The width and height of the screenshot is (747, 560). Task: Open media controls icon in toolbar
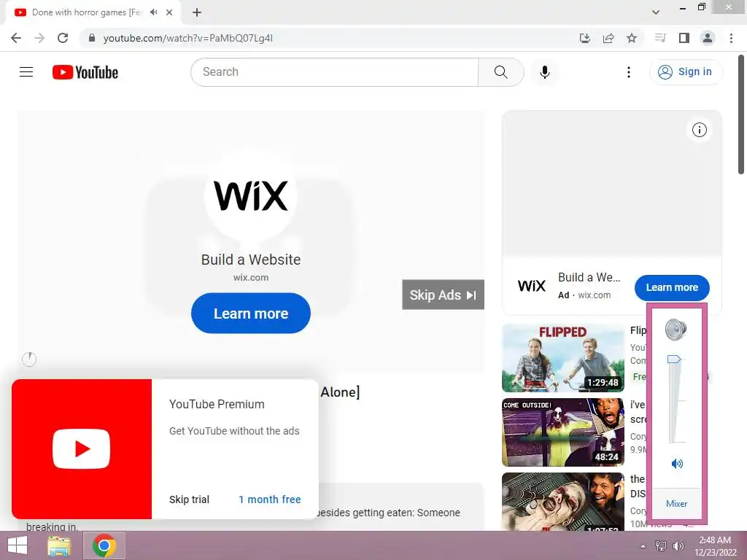660,38
